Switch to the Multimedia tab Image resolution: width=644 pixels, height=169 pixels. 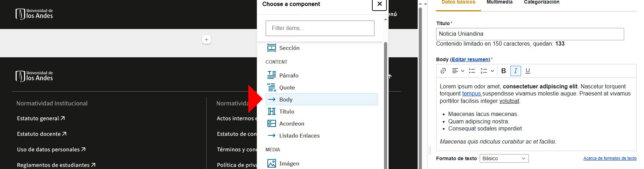(499, 2)
